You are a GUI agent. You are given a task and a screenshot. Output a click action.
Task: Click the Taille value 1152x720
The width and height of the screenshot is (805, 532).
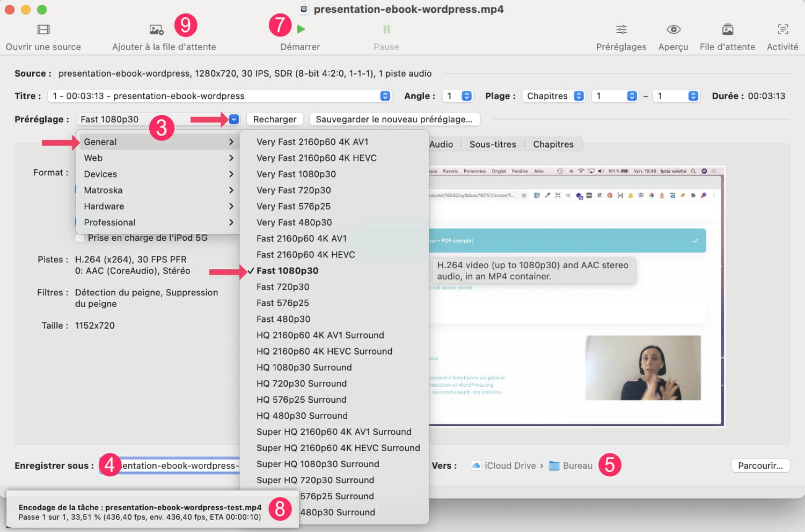coord(95,326)
